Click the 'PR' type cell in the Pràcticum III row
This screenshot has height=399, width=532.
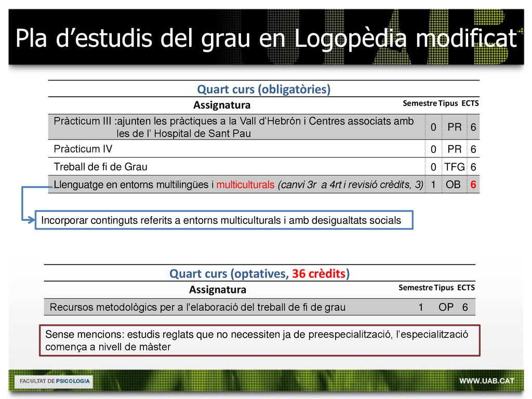454,127
